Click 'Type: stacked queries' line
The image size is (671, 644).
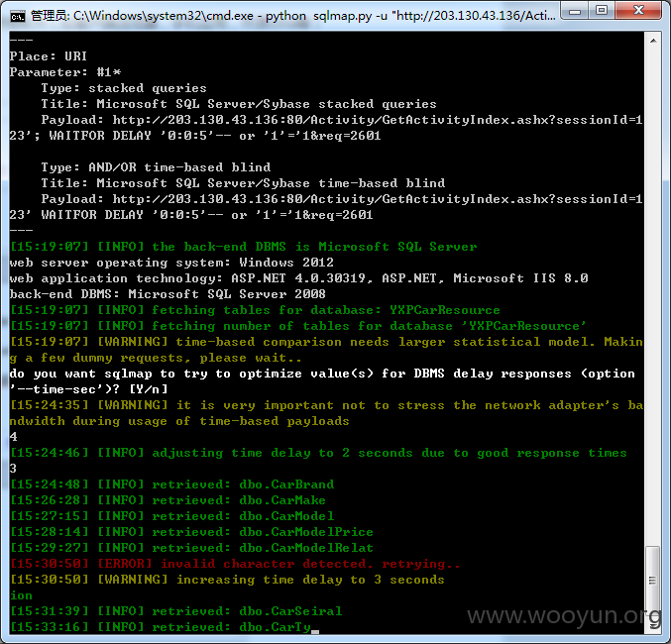coord(124,88)
